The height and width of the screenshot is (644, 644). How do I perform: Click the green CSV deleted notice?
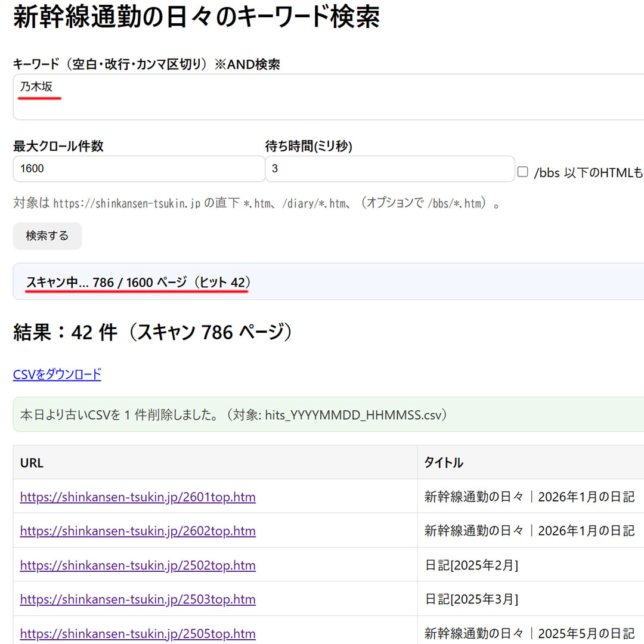pyautogui.click(x=328, y=414)
